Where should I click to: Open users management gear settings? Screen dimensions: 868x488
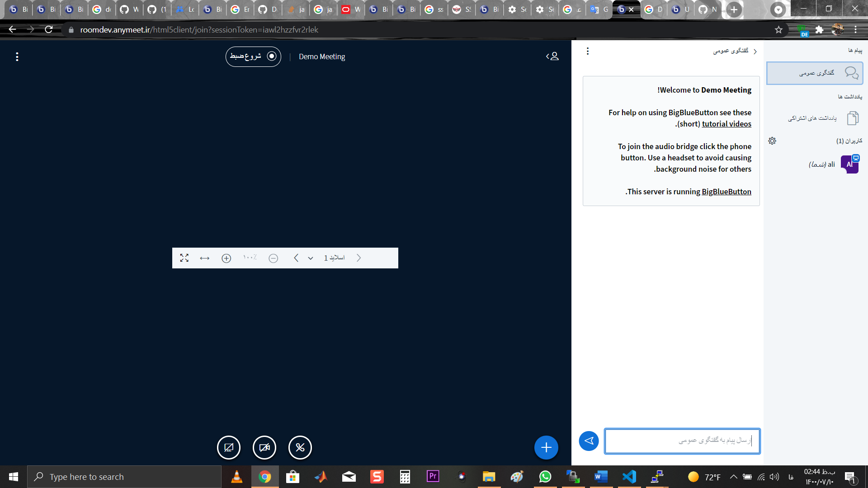(772, 141)
